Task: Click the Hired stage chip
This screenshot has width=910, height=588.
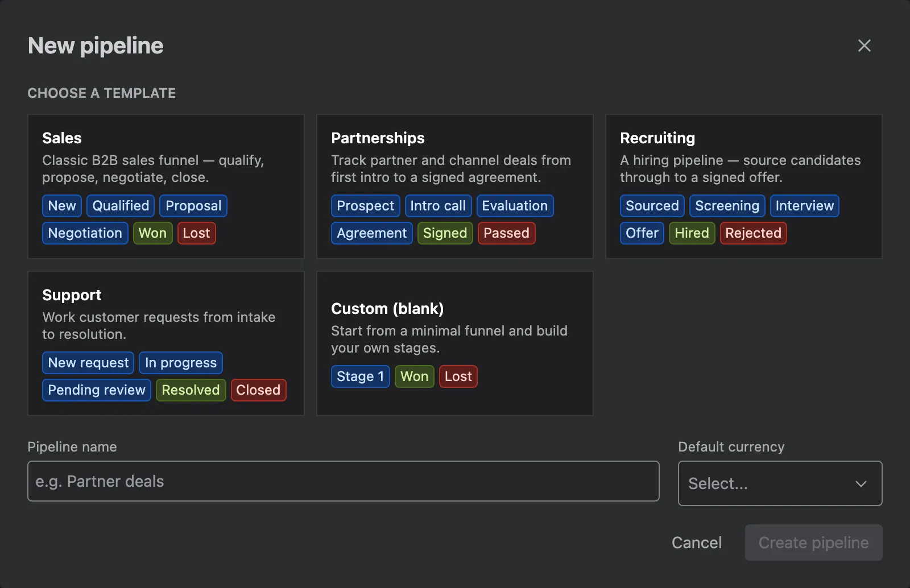Action: pos(692,233)
